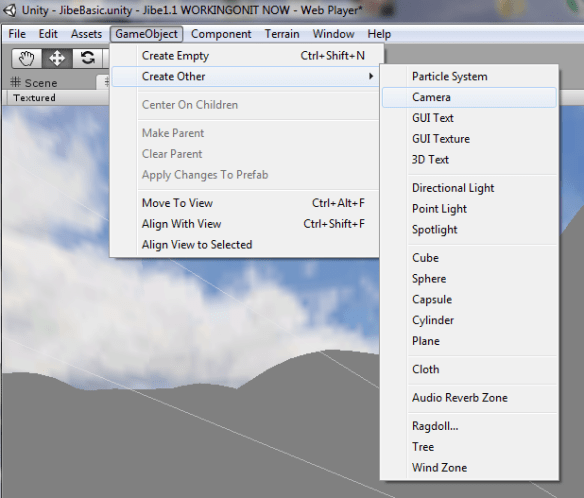
Task: Create a 3D Text object
Action: click(x=469, y=160)
